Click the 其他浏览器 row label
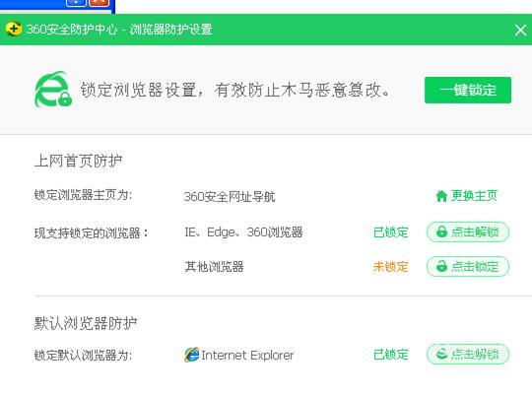The image size is (532, 397). click(214, 267)
